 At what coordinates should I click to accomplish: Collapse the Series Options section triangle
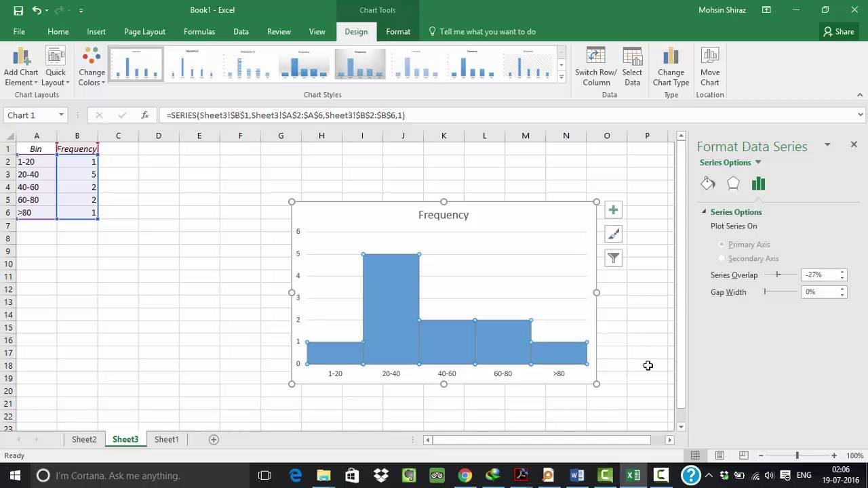704,212
